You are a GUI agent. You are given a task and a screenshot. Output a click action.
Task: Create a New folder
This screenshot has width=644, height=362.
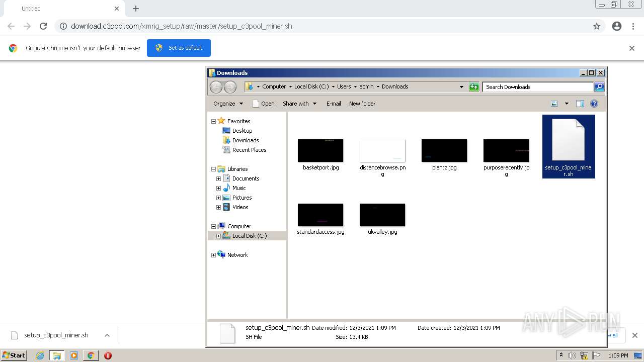[362, 104]
